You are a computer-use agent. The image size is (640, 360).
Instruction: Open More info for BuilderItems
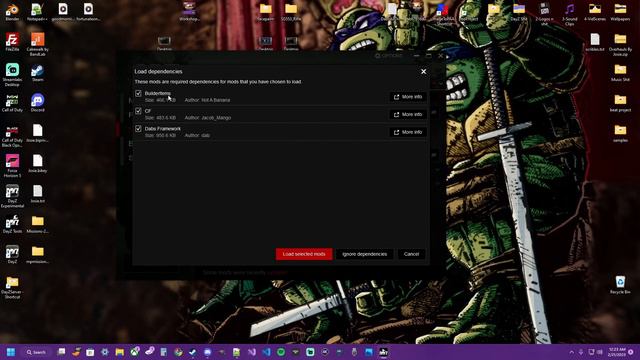(408, 97)
